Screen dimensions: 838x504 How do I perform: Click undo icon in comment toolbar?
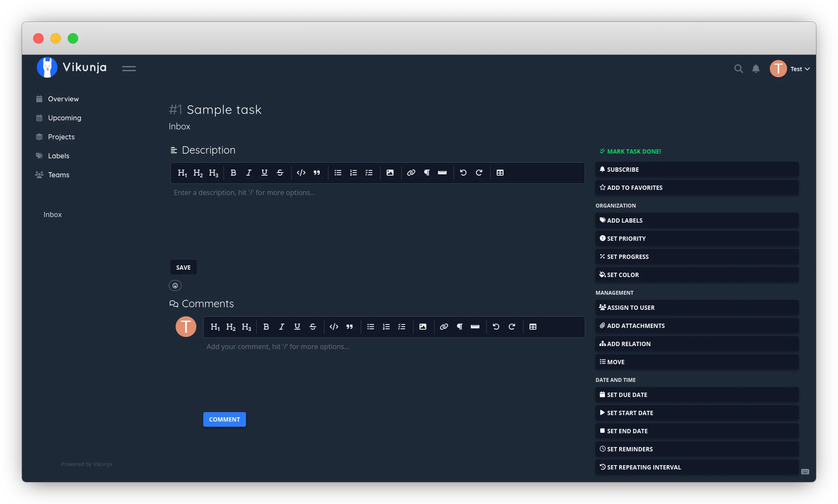(x=496, y=327)
